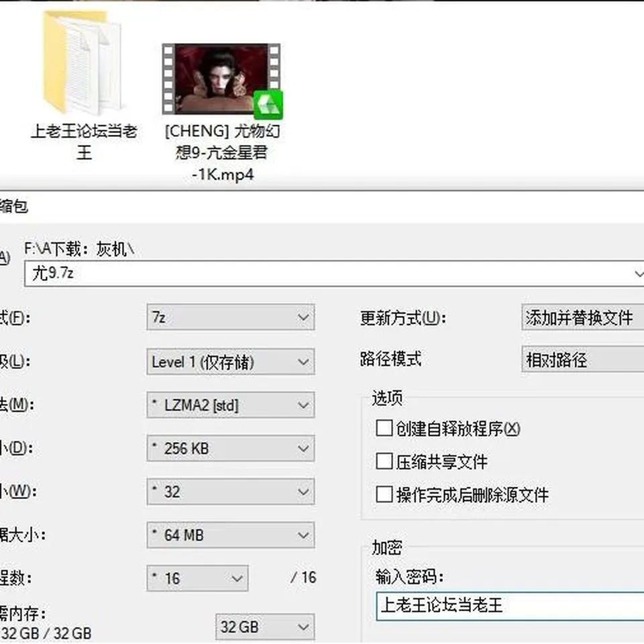
Task: Click the password field containing 上老王论坛当老王
Action: (x=510, y=605)
